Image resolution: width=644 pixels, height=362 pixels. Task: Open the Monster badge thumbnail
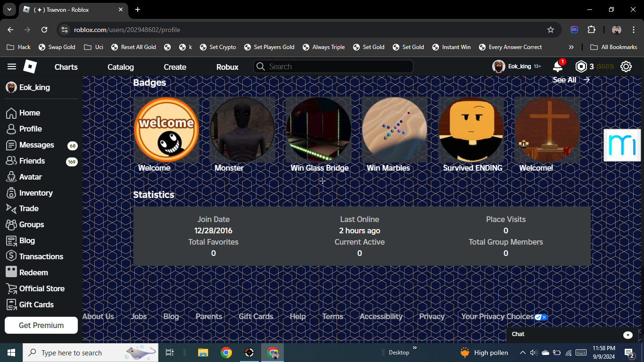(242, 130)
